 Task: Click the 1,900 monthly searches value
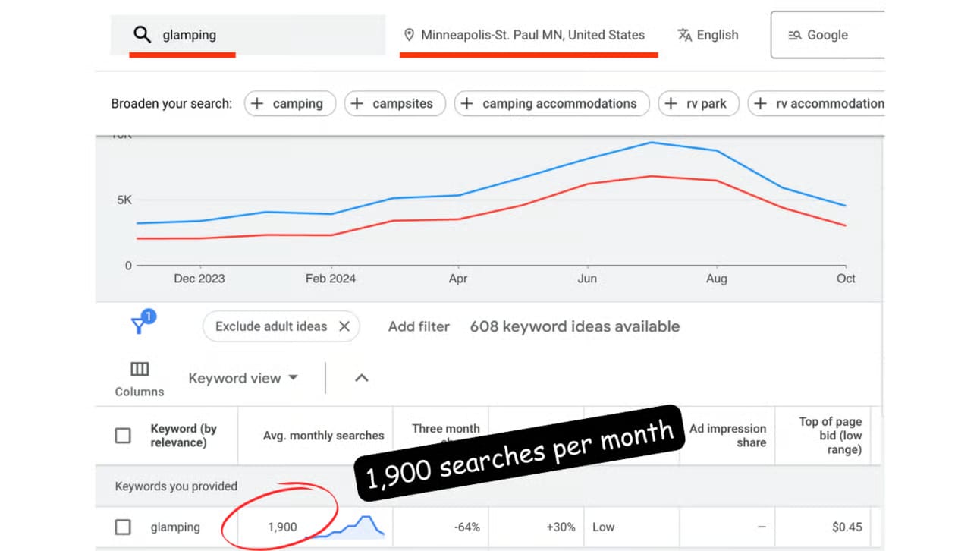(282, 527)
